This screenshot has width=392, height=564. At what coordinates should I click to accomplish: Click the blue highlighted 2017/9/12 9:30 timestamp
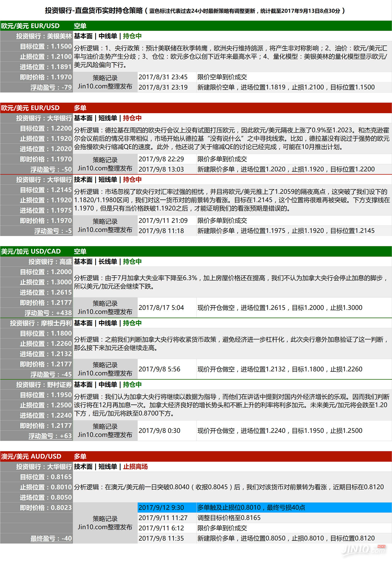point(161,508)
